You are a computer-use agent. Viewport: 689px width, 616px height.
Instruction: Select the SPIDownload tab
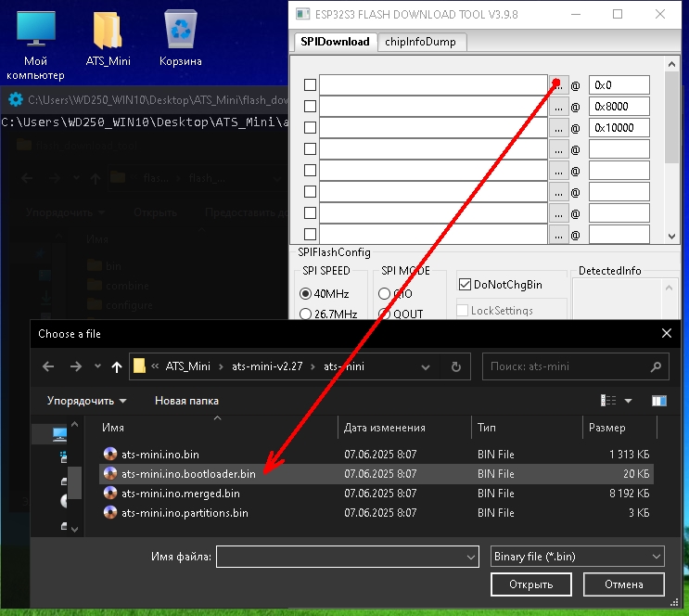click(335, 42)
